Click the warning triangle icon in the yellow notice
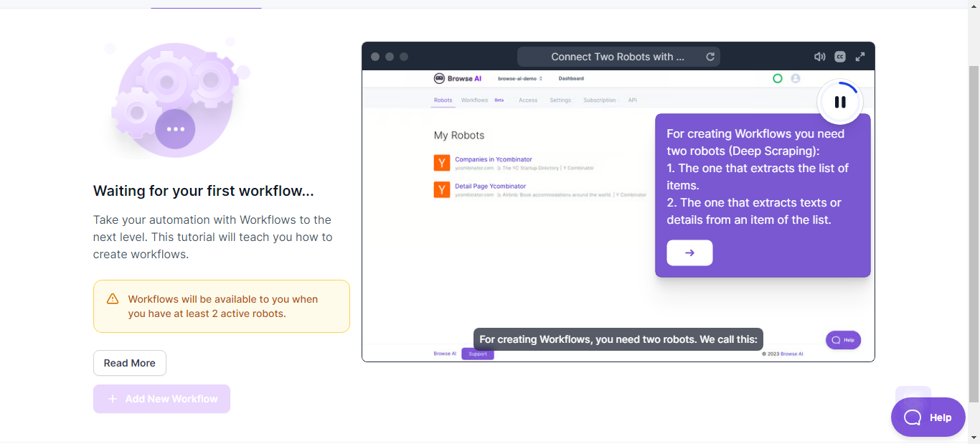 click(113, 299)
